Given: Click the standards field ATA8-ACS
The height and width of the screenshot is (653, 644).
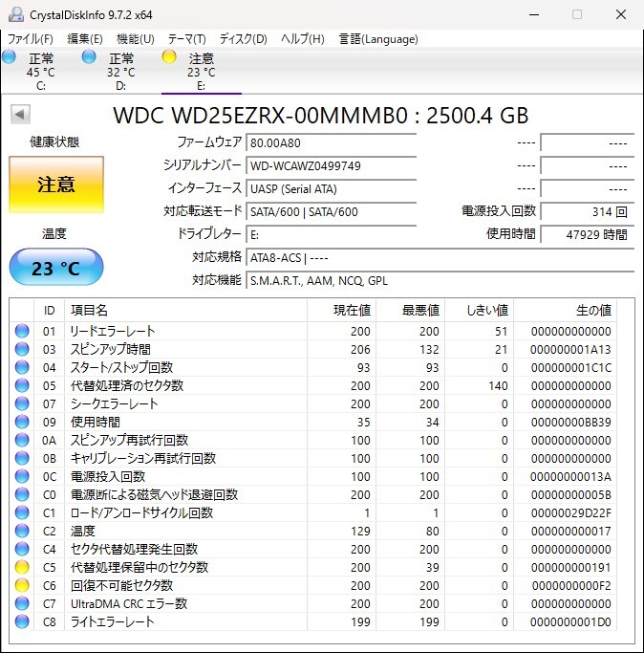Looking at the screenshot, I should (440, 258).
